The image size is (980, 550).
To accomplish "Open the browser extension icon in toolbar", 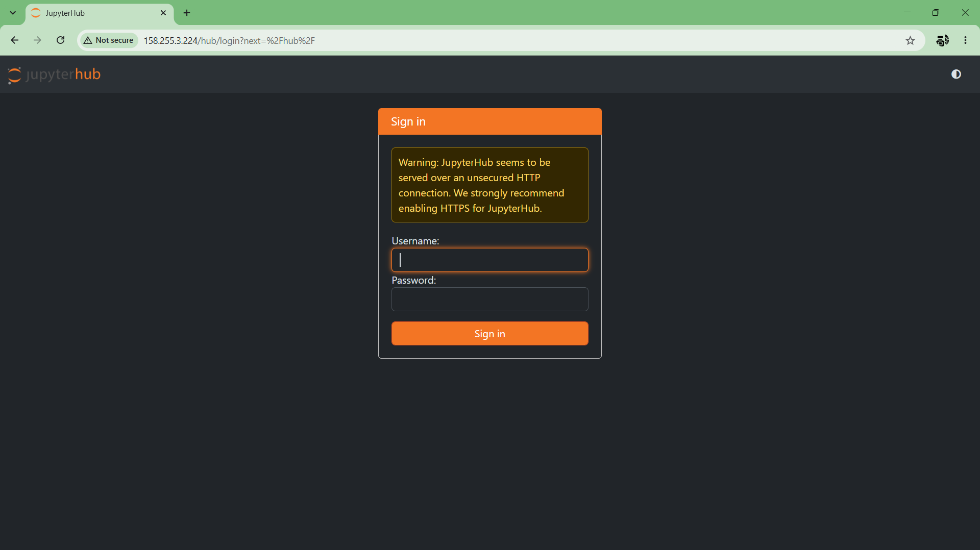I will coord(942,40).
